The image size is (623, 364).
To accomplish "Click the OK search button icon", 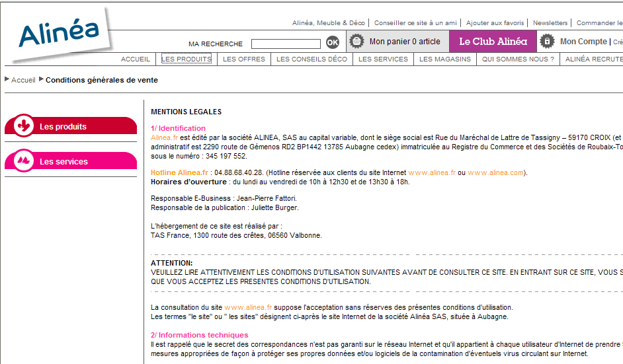I will [333, 42].
